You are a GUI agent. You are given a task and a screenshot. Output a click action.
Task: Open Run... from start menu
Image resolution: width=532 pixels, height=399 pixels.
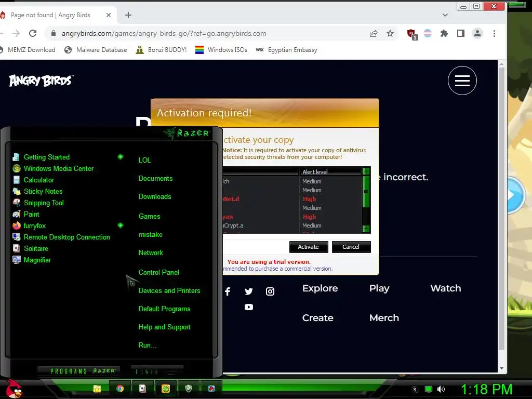point(148,345)
